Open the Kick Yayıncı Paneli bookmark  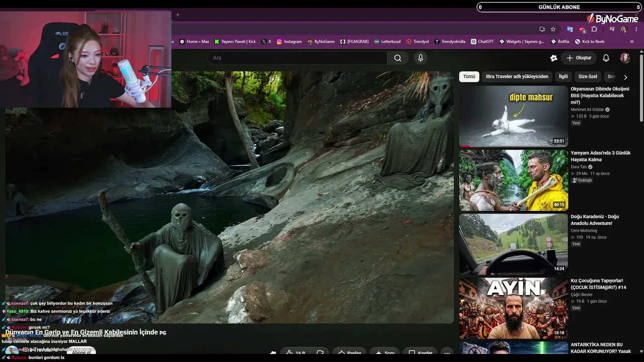[235, 42]
